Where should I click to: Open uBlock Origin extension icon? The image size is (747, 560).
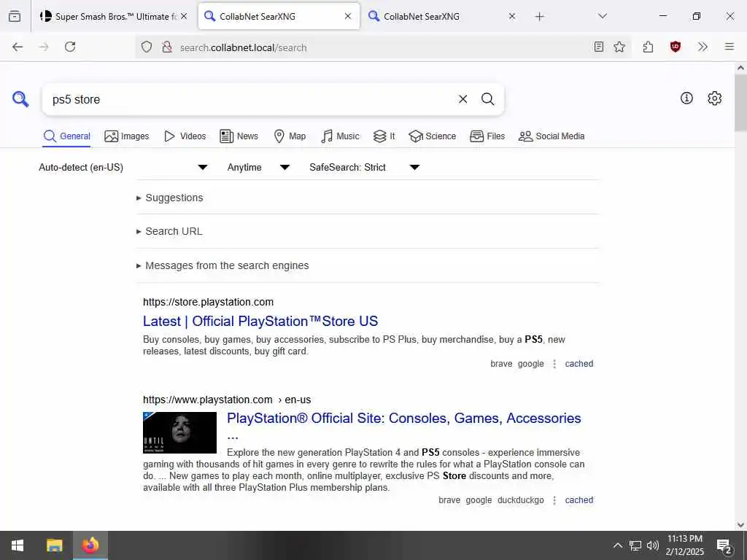tap(675, 47)
